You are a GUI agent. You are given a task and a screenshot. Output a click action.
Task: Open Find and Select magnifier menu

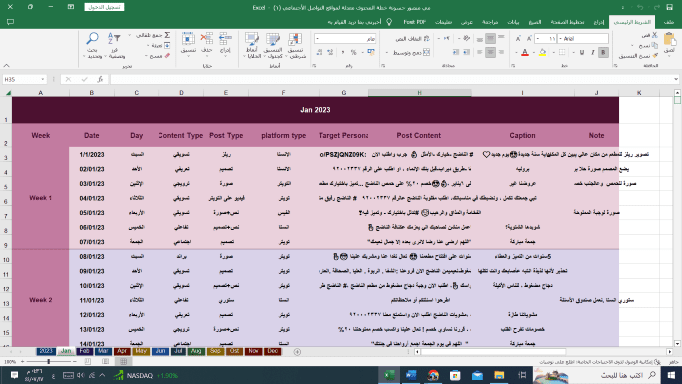point(92,45)
